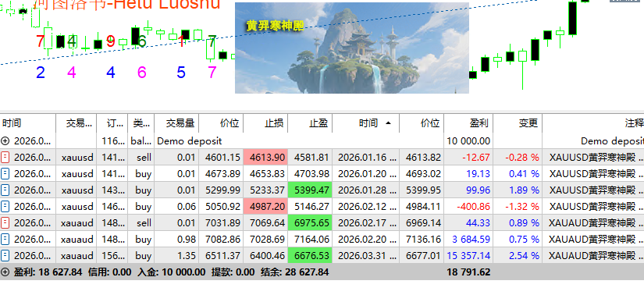Select highlighted take profit 5399.47 cell

[310, 190]
